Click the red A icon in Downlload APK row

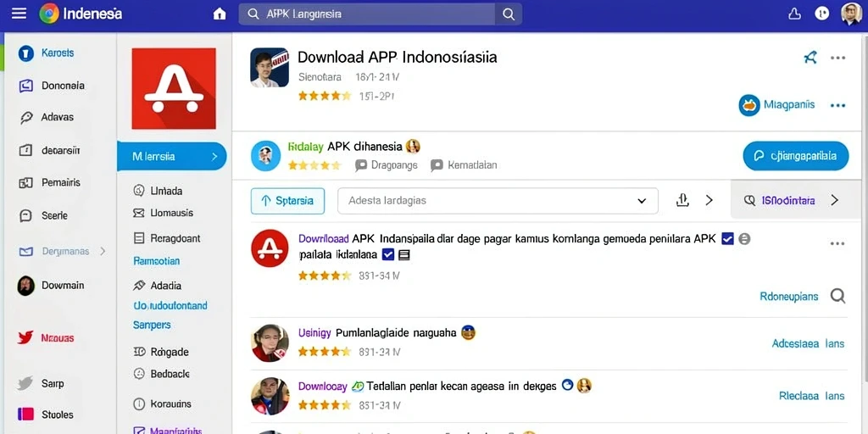click(x=270, y=248)
